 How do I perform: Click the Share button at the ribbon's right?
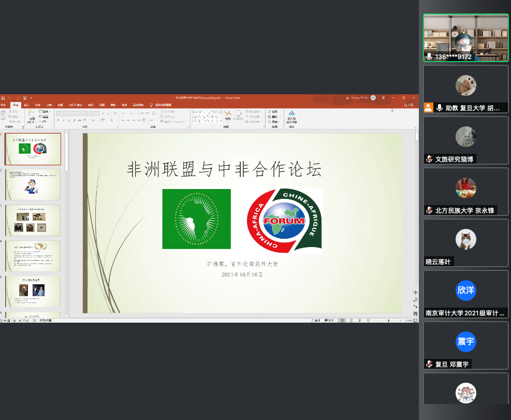tap(408, 105)
